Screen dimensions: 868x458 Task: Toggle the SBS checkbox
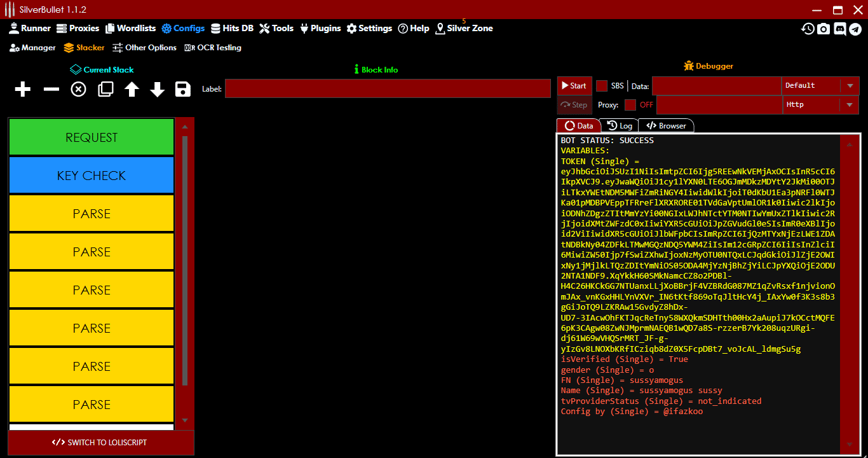(x=602, y=86)
